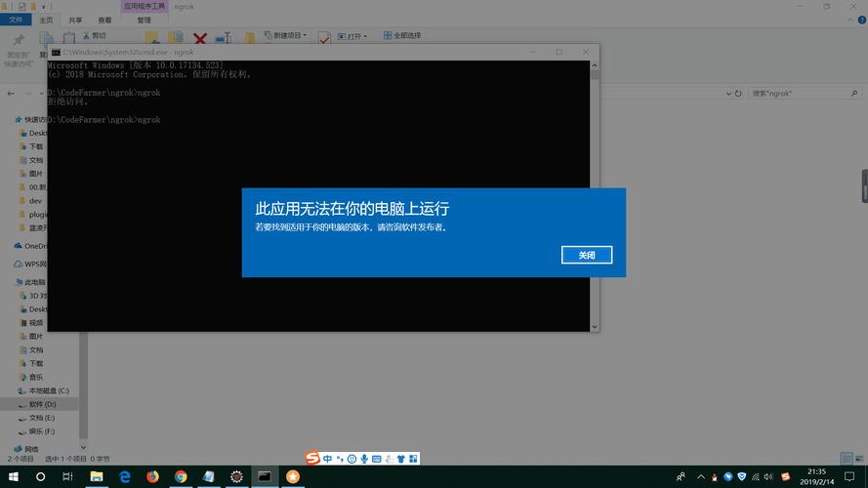Viewport: 868px width, 488px height.
Task: Show hidden tray icons chevron
Action: 701,476
